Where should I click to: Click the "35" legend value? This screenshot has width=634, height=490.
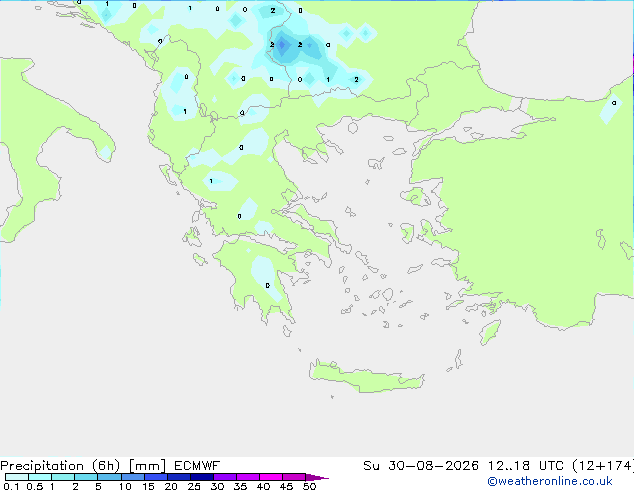click(240, 486)
